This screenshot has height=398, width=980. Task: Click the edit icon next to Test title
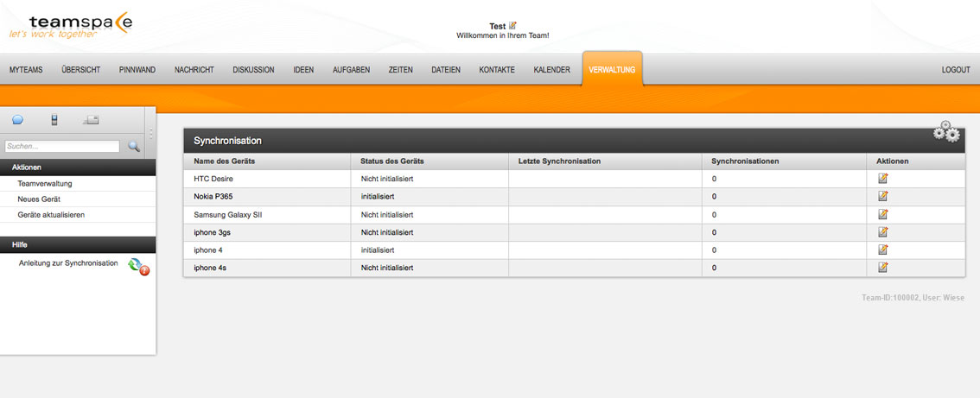(x=512, y=26)
